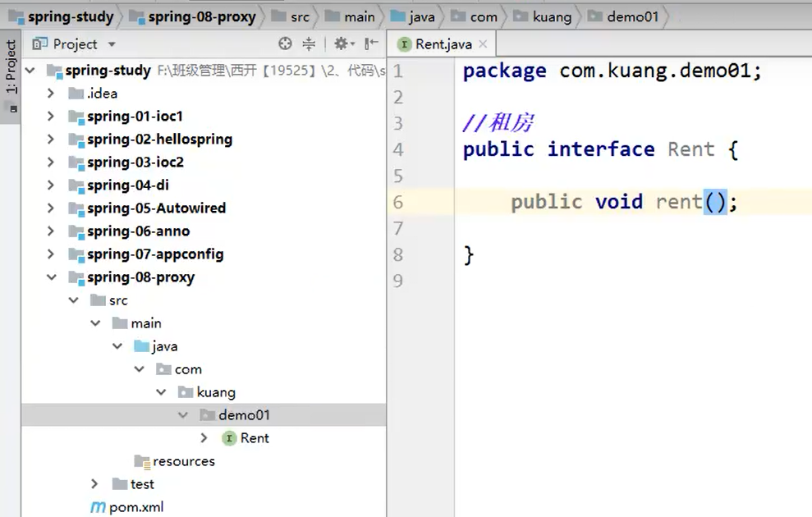
Task: Select the resources folder icon in tree
Action: click(142, 461)
